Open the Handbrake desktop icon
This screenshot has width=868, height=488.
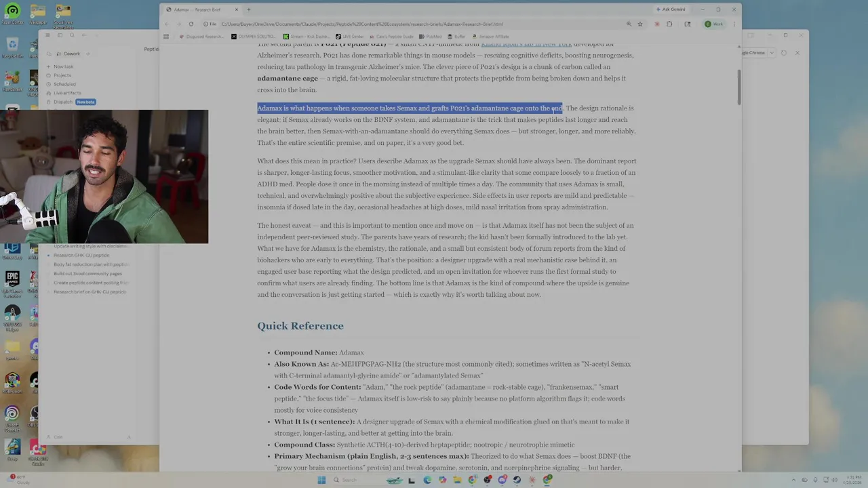12,81
